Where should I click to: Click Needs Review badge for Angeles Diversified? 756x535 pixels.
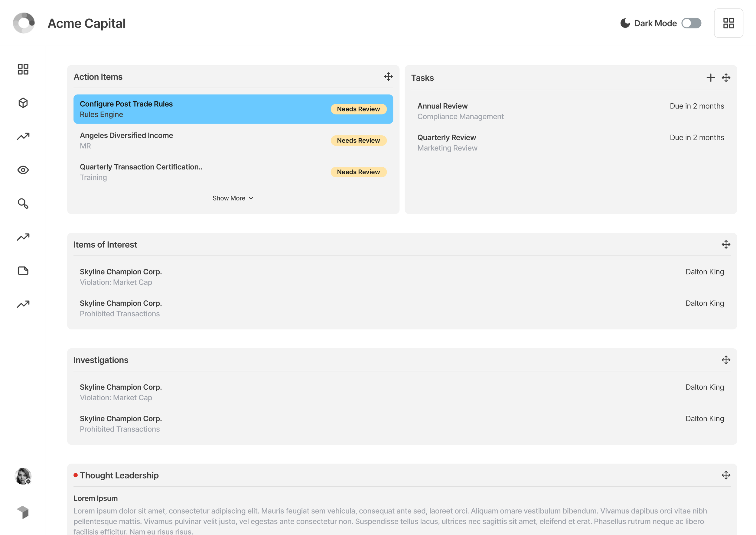click(358, 141)
